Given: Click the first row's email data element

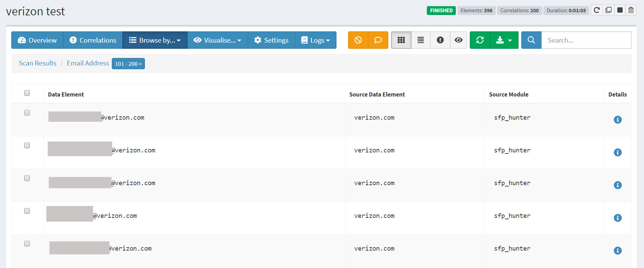Looking at the screenshot, I should (96, 117).
